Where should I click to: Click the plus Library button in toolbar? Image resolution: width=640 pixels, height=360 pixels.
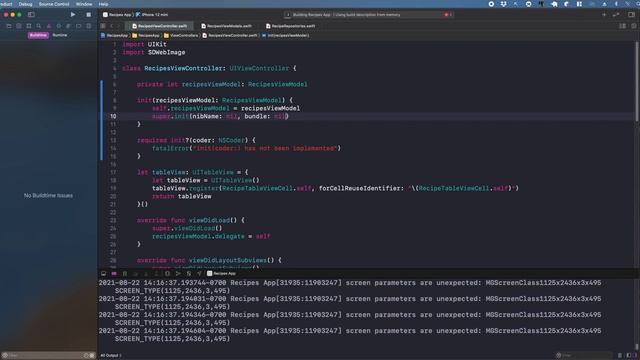pos(604,15)
